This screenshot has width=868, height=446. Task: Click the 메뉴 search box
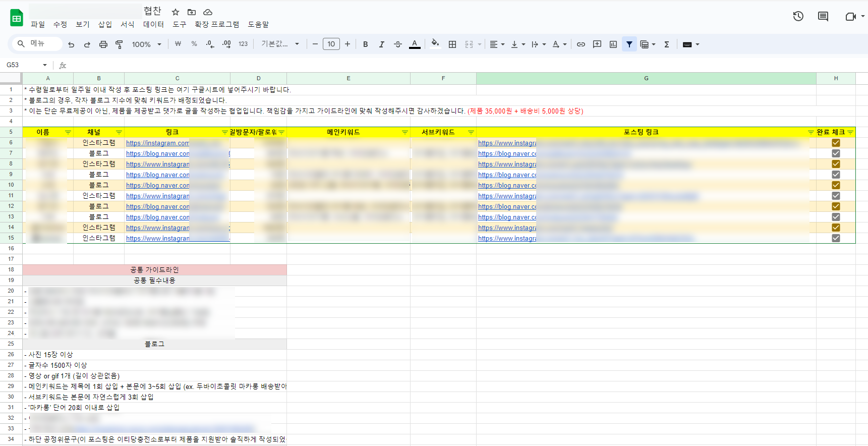pos(37,44)
